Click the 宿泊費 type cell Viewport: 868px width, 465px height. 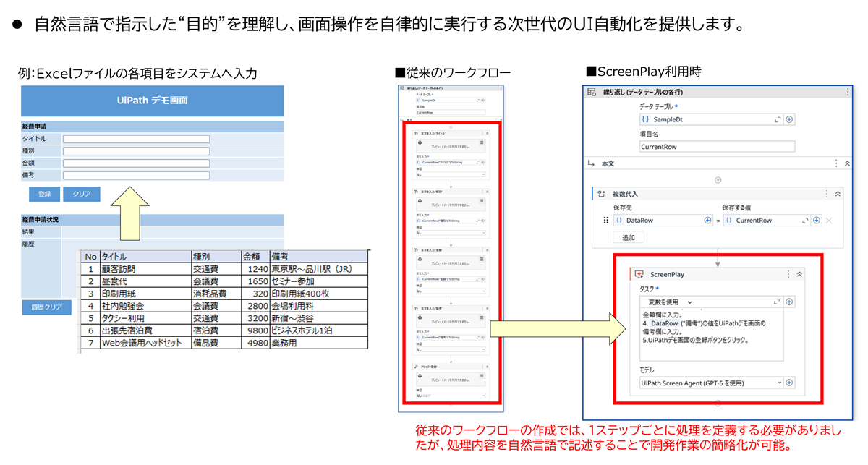[x=216, y=330]
